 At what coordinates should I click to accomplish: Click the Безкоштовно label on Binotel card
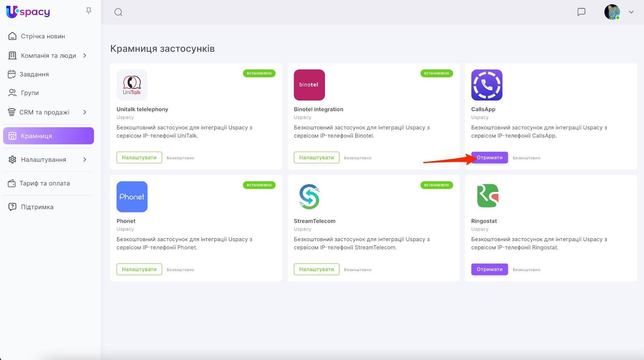358,158
